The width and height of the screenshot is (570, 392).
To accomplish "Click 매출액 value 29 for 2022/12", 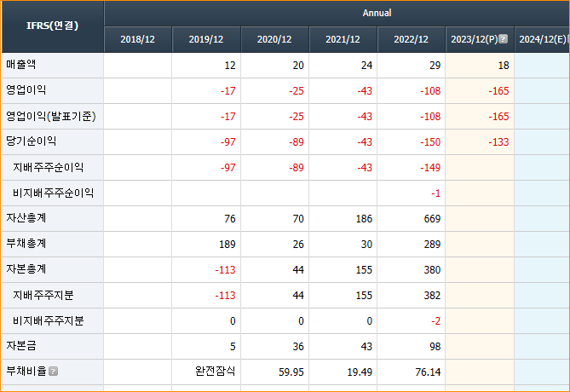I will (x=435, y=66).
